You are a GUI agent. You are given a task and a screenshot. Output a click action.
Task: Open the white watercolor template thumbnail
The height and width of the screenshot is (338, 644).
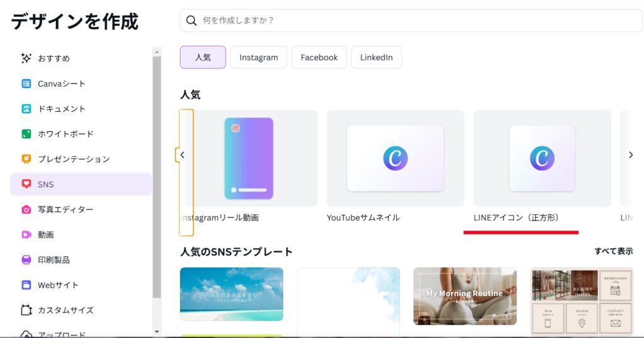pos(348,302)
